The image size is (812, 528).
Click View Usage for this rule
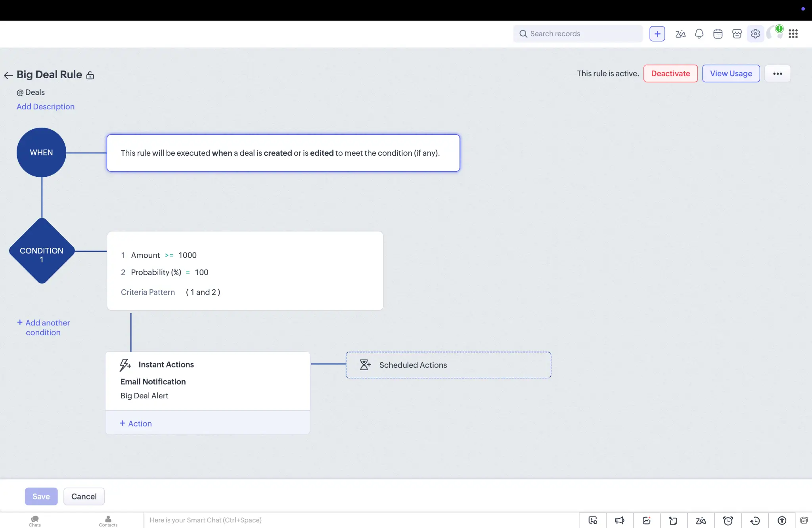tap(731, 73)
